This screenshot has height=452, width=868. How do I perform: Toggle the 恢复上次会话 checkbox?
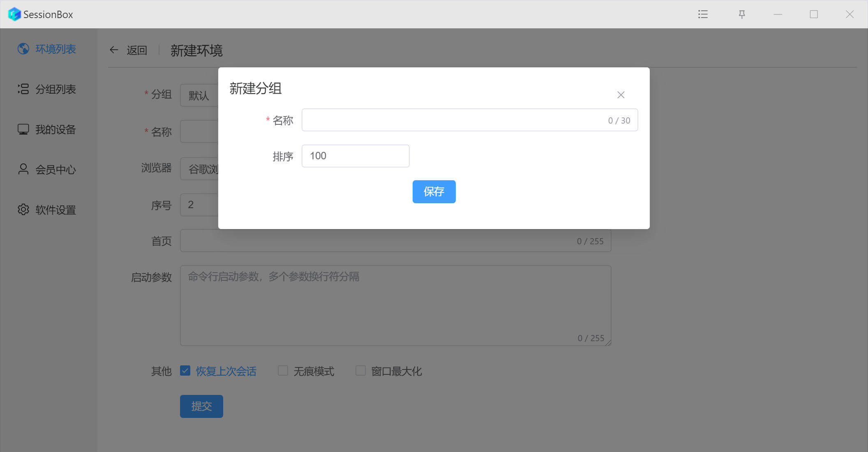185,371
